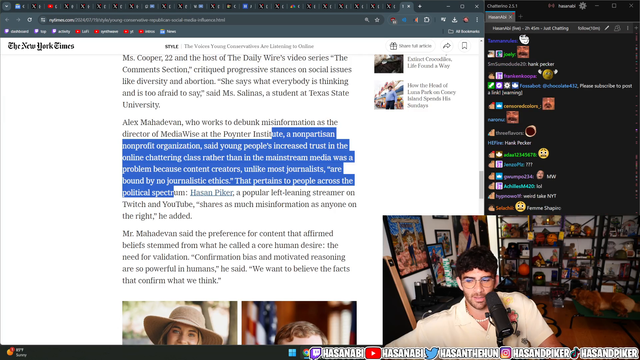The height and width of the screenshot is (360, 640).
Task: Open the News bookmark folder
Action: tap(168, 31)
